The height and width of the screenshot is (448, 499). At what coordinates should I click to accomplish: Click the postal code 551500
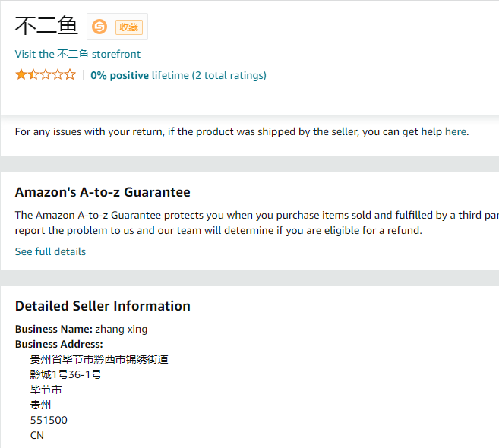(49, 420)
